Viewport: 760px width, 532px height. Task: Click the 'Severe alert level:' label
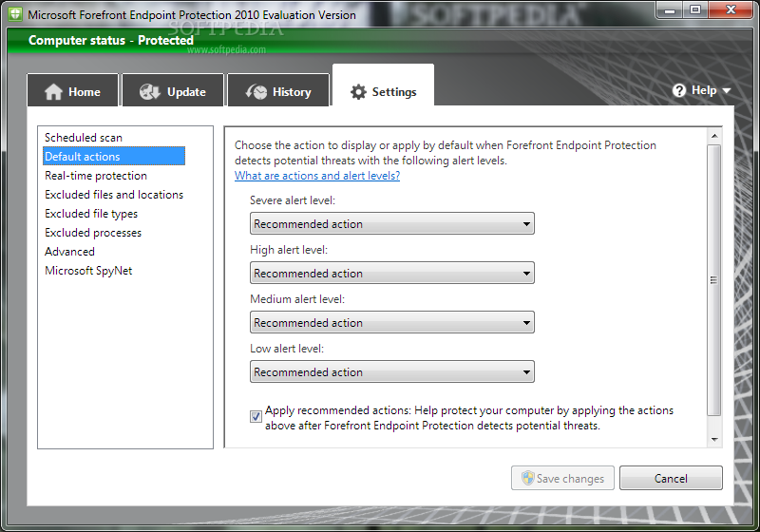293,200
